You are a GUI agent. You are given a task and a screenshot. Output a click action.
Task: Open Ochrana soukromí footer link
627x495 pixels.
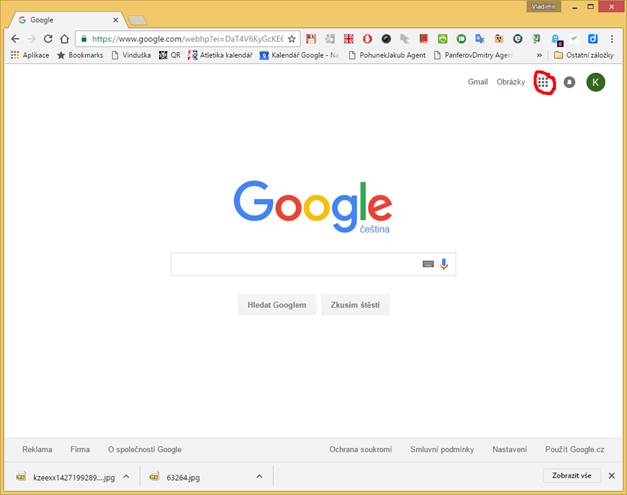click(361, 449)
